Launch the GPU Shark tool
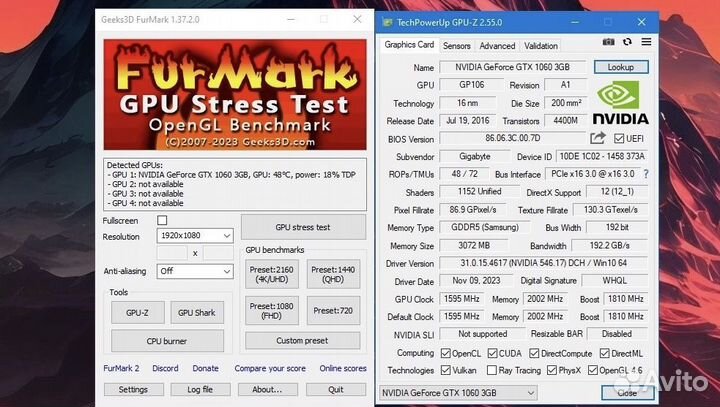This screenshot has width=720, height=407. [197, 313]
